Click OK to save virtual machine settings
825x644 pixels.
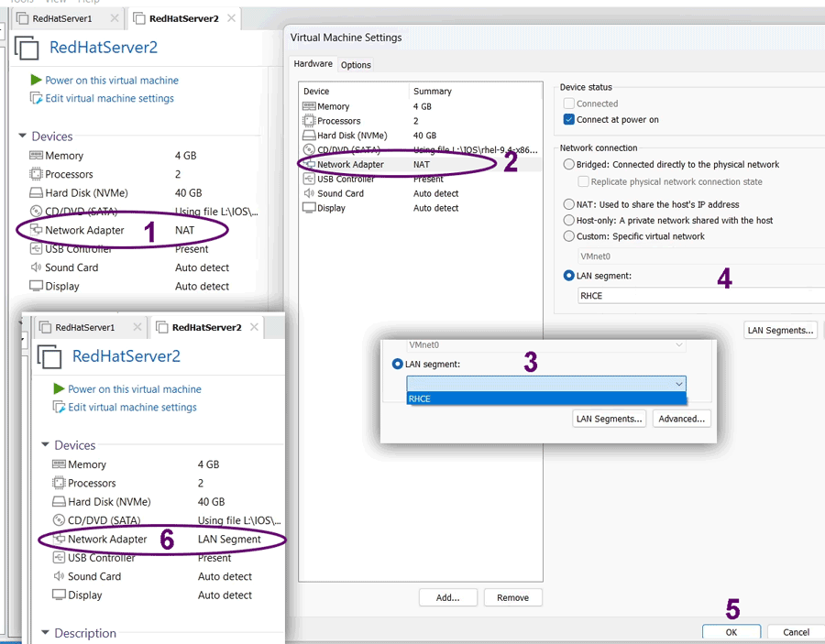[x=731, y=632]
